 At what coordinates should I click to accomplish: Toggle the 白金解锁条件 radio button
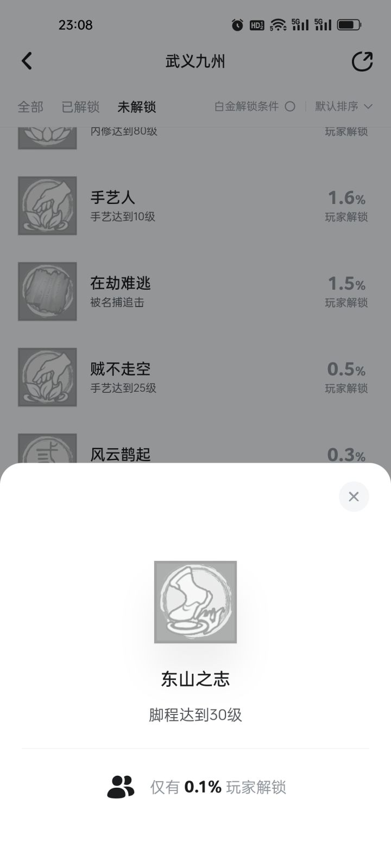point(290,106)
